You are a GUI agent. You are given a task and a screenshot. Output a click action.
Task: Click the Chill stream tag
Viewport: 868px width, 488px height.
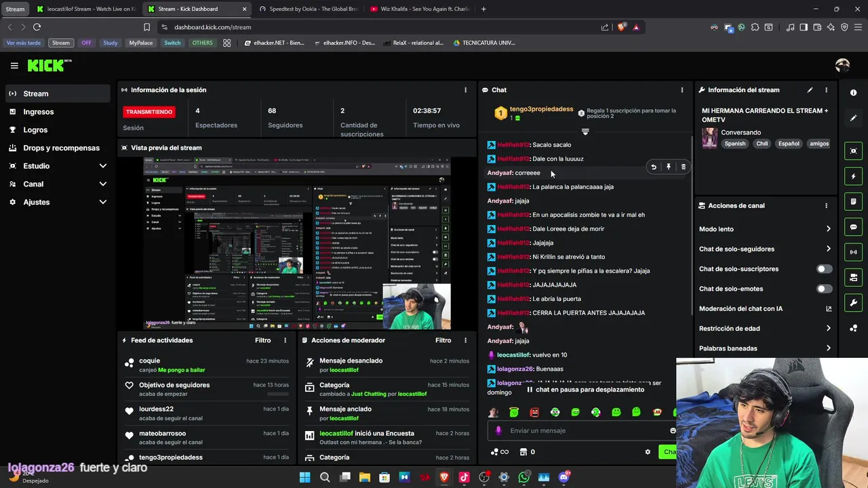tap(762, 144)
